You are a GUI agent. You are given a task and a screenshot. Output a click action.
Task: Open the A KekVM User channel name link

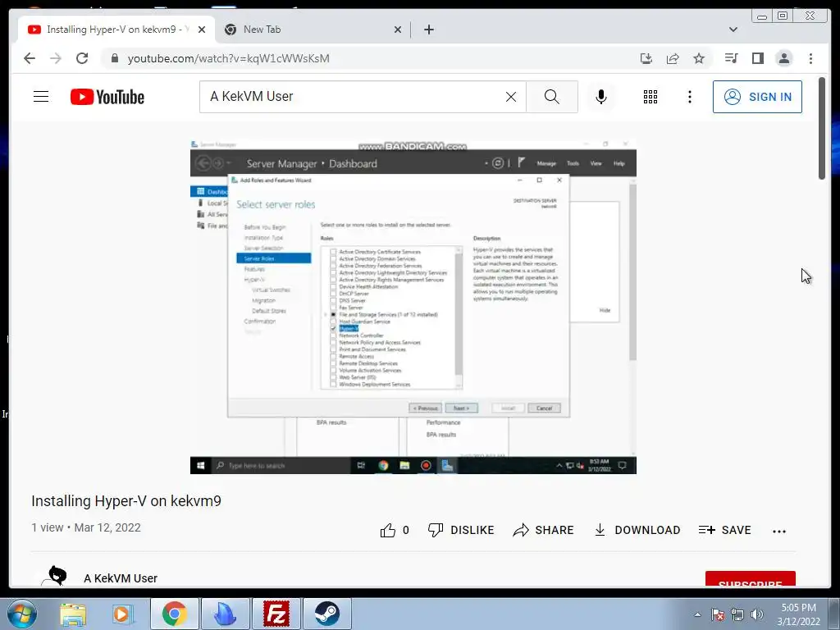(x=121, y=578)
